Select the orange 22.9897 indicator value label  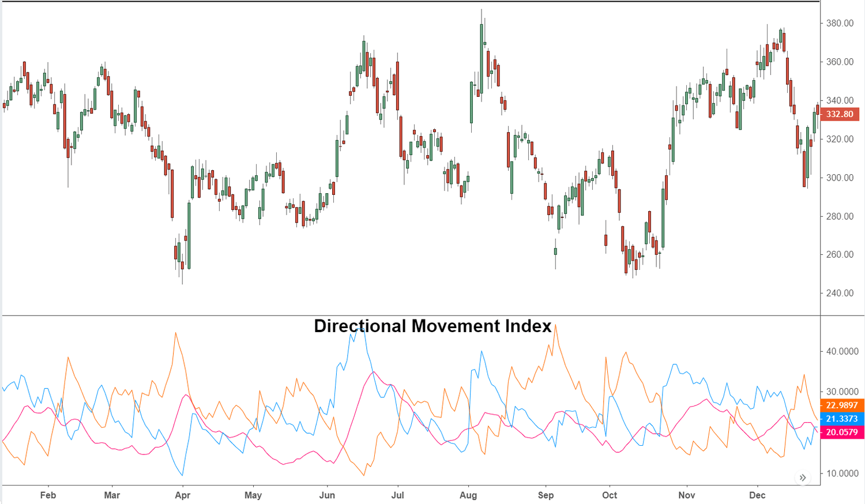coord(842,405)
